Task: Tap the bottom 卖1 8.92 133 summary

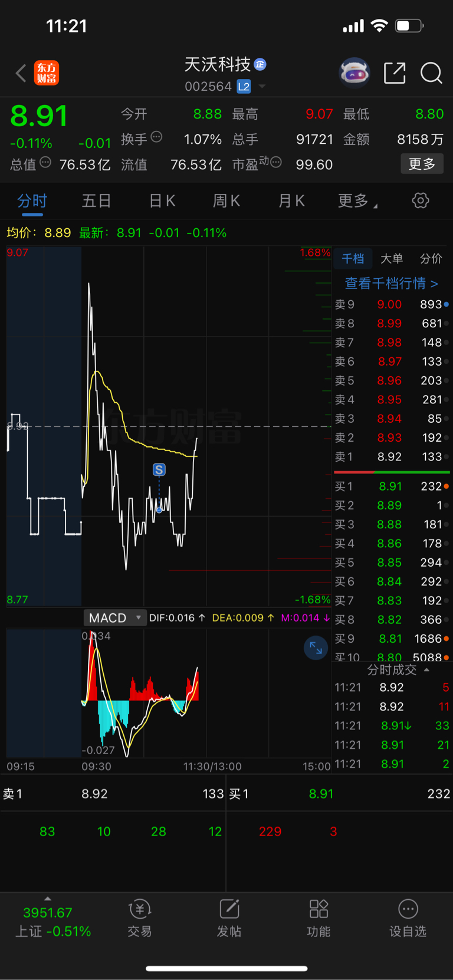Action: tap(113, 794)
